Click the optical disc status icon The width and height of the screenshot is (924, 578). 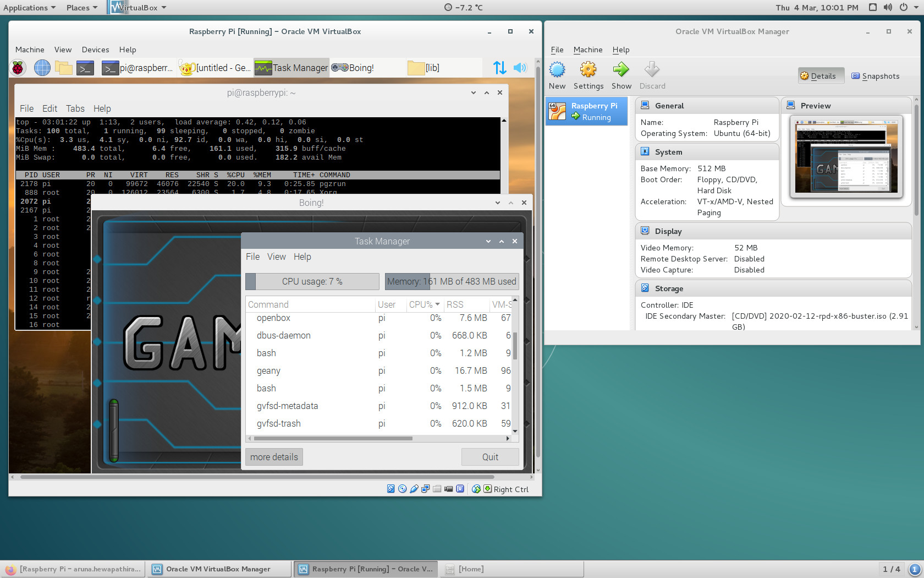403,489
